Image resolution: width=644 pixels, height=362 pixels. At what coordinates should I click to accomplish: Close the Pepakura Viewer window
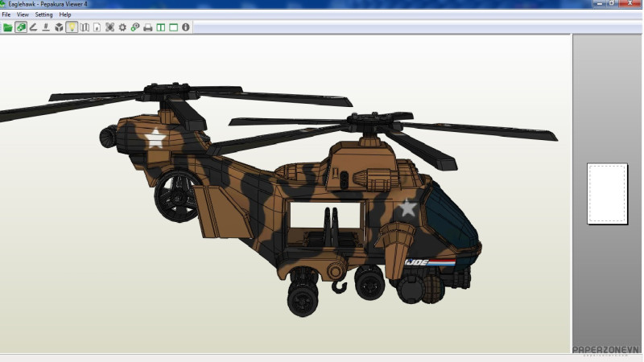click(630, 3)
